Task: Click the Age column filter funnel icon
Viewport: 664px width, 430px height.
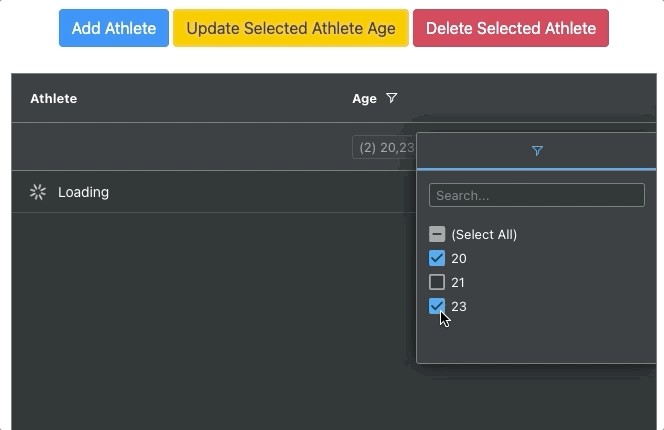Action: click(x=391, y=98)
